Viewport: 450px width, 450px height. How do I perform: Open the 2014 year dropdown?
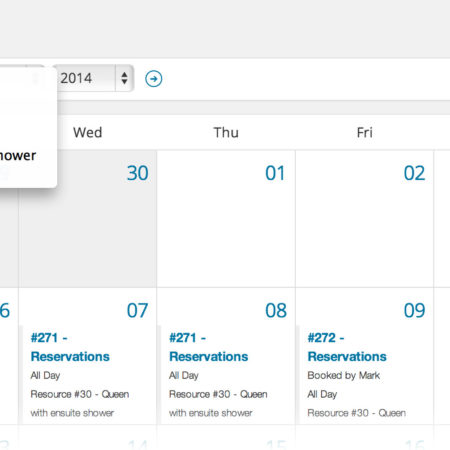pyautogui.click(x=94, y=78)
